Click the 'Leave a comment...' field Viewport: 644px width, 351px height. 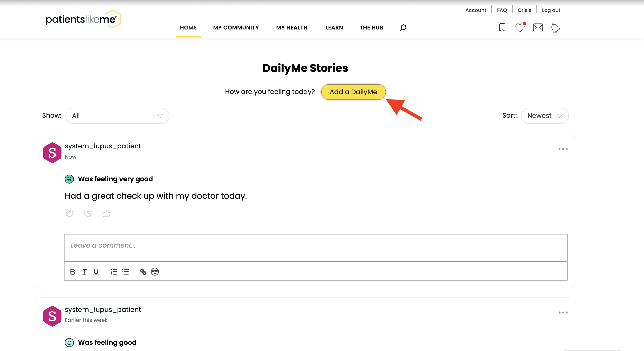coord(316,248)
